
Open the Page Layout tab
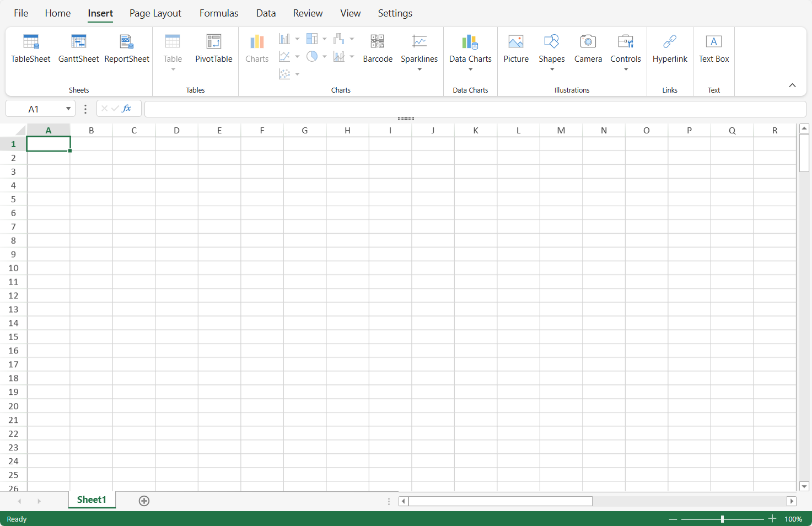click(155, 13)
